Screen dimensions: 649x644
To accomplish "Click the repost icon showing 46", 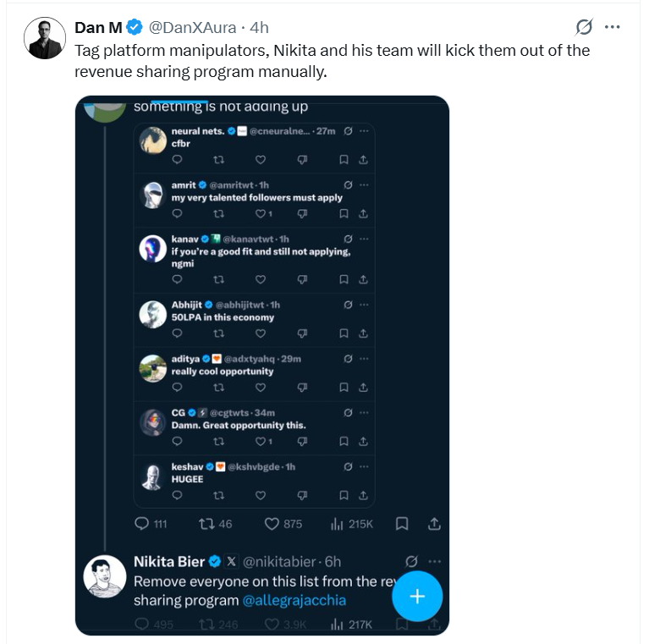I will [205, 524].
